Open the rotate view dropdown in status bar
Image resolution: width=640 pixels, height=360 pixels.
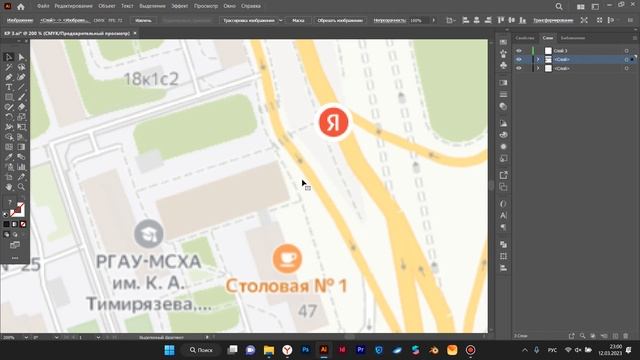(56, 338)
